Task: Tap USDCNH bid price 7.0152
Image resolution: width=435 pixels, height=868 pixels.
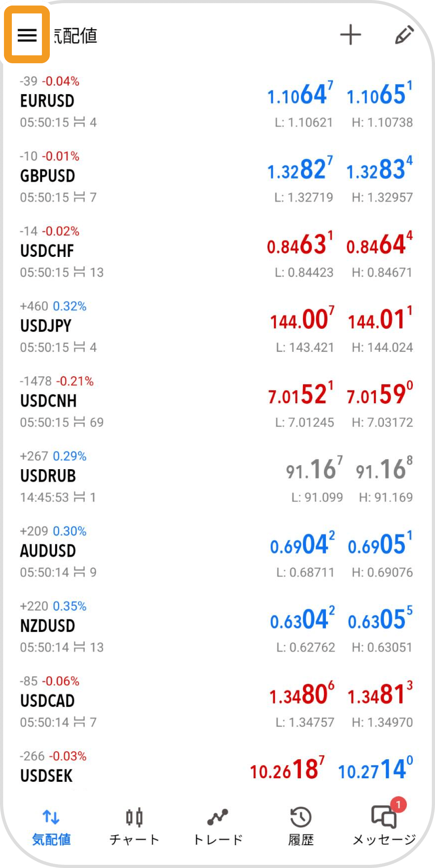Action: [301, 394]
